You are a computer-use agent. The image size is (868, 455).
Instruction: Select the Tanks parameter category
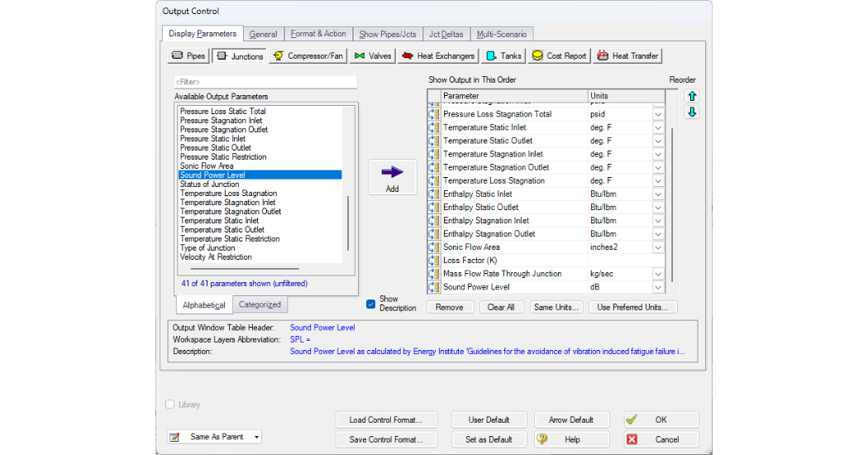pos(503,56)
